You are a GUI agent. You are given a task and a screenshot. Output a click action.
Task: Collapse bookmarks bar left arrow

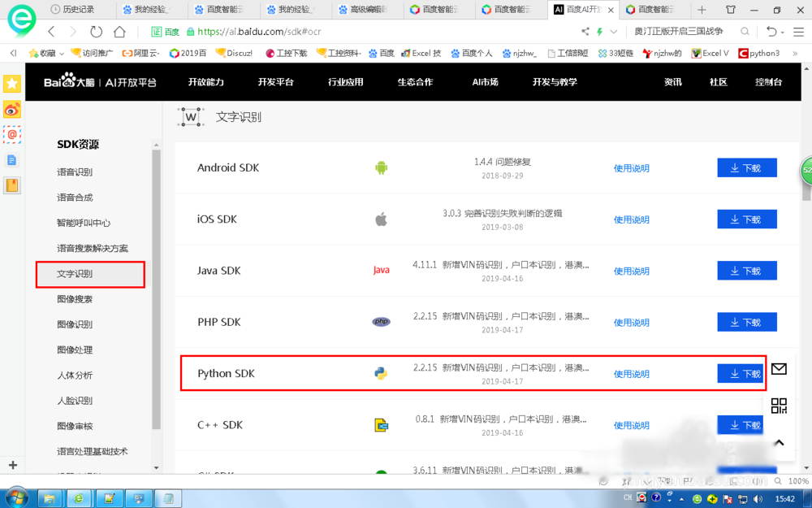coord(13,53)
